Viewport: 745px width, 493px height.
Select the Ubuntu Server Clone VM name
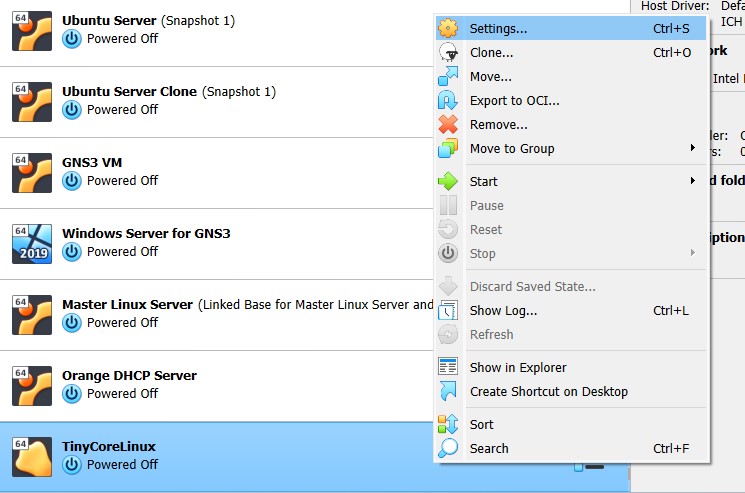pyautogui.click(x=129, y=92)
